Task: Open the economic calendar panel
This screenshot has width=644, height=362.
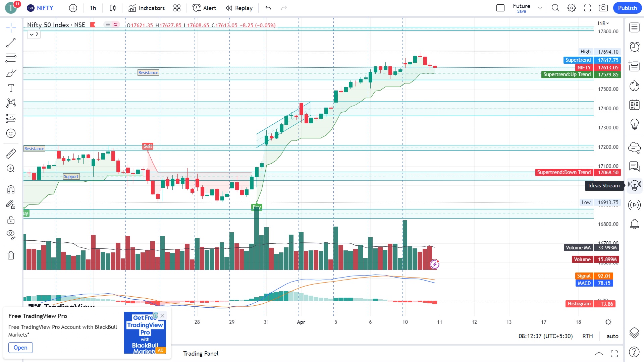Action: click(634, 105)
